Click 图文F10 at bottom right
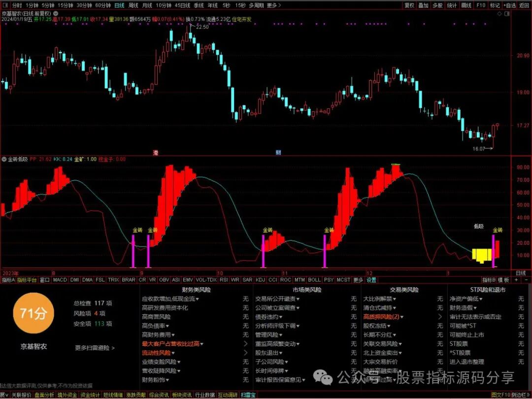532x399 pixels. (500, 395)
